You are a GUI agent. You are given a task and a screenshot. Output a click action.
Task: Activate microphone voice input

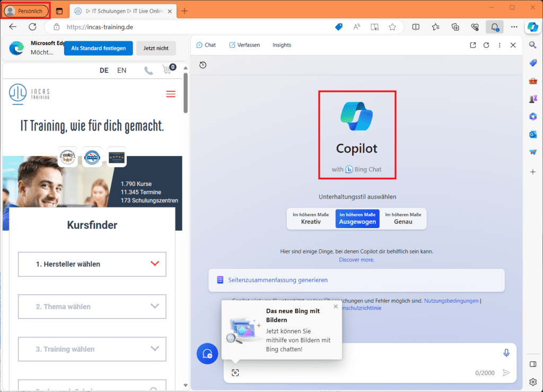coord(506,353)
